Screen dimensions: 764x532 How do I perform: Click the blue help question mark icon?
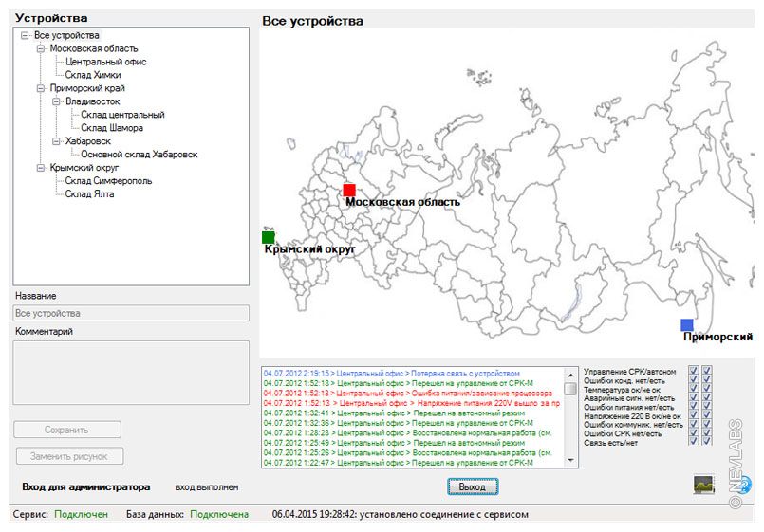[745, 485]
